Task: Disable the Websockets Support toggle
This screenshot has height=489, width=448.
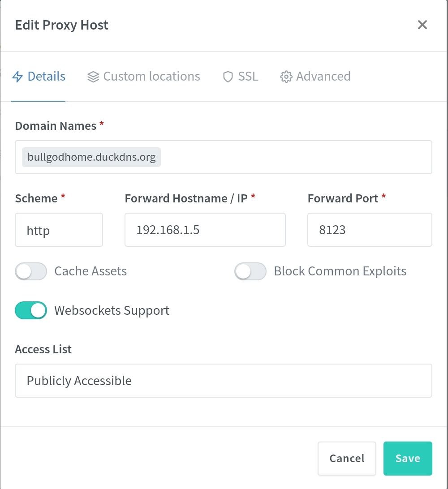Action: tap(31, 310)
